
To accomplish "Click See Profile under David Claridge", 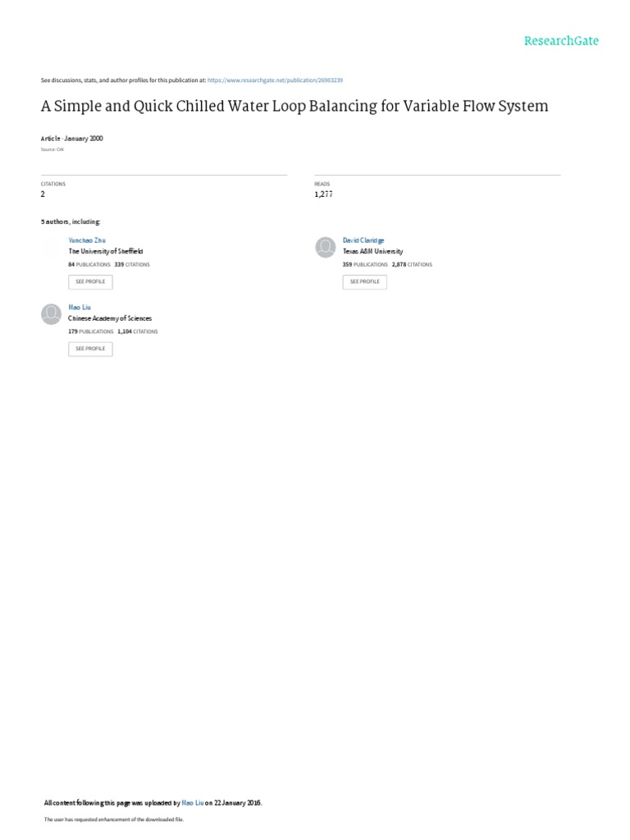I will 365,282.
